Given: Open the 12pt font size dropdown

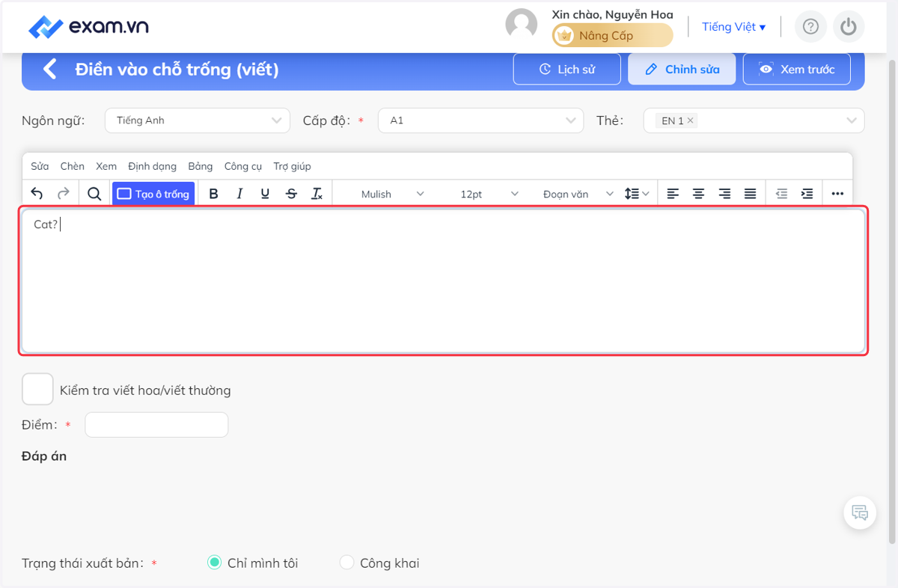Looking at the screenshot, I should click(488, 194).
